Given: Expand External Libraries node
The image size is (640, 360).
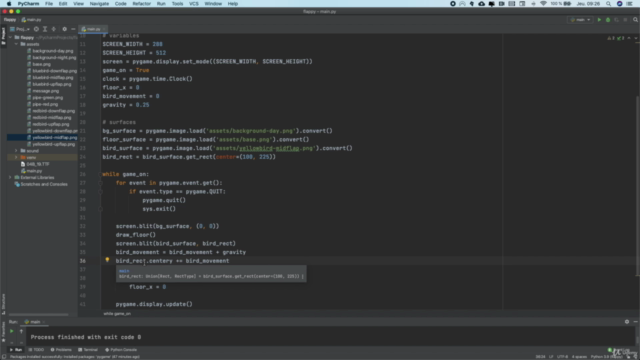Looking at the screenshot, I should (11, 178).
